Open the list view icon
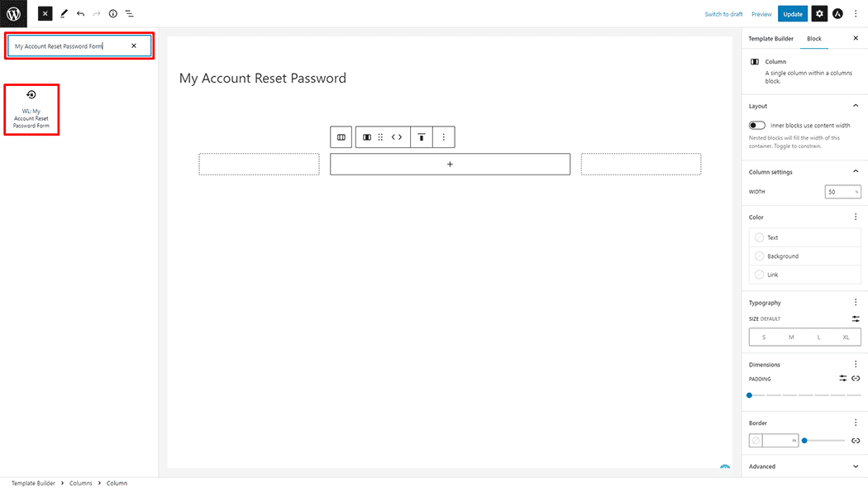Image resolution: width=868 pixels, height=488 pixels. pyautogui.click(x=130, y=14)
